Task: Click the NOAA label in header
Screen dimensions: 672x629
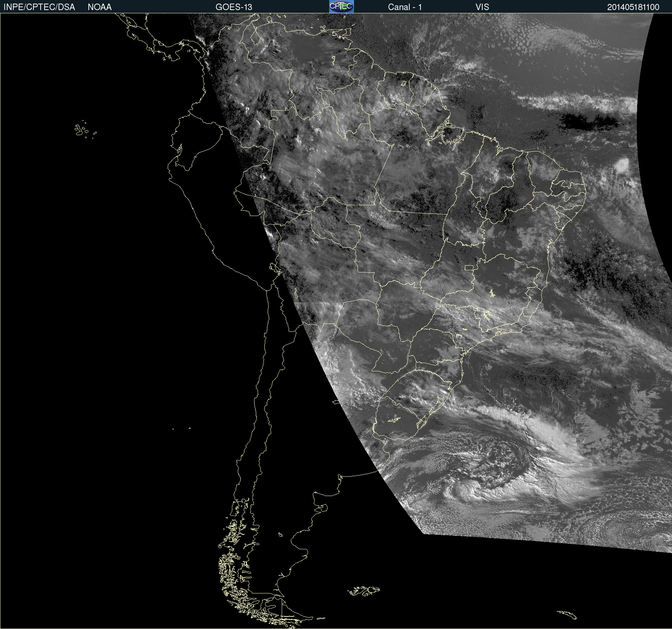Action: 100,7
